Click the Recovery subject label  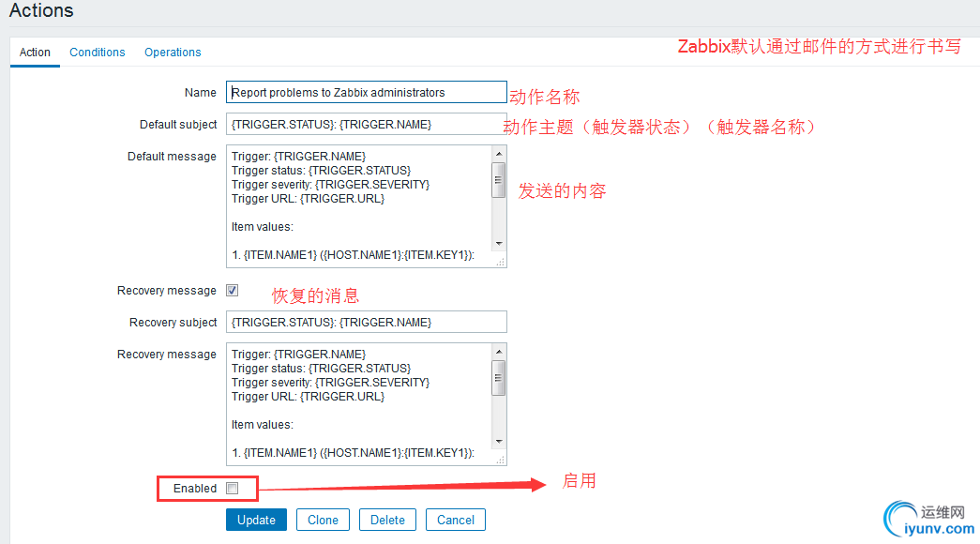click(173, 322)
